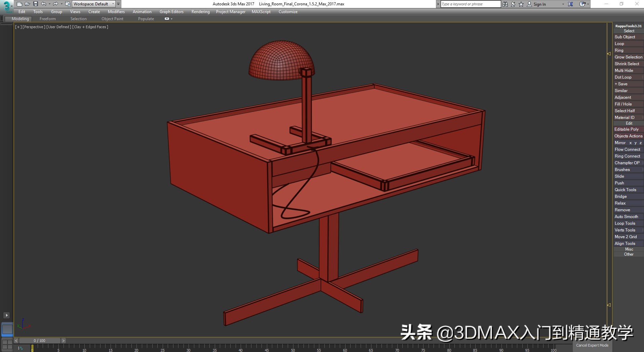The image size is (644, 352).
Task: Open the MAXScript menu
Action: (261, 12)
